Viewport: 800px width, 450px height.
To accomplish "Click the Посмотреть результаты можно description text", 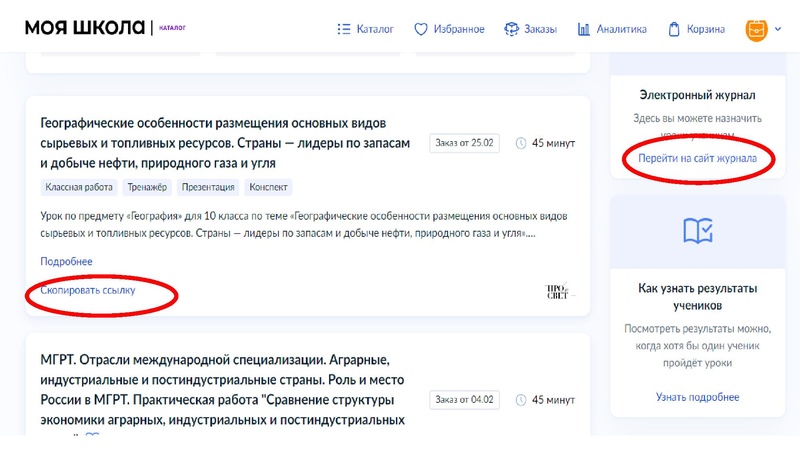I will (x=697, y=346).
